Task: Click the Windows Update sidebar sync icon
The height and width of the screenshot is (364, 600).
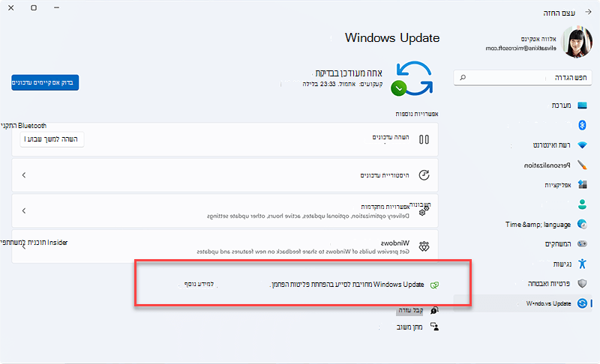Action: [x=582, y=303]
